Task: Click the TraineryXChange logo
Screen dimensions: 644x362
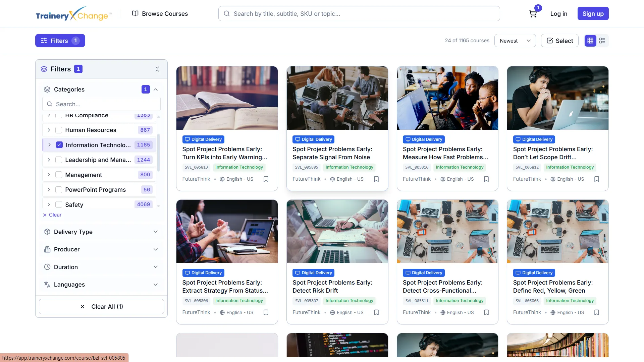Action: coord(74,14)
